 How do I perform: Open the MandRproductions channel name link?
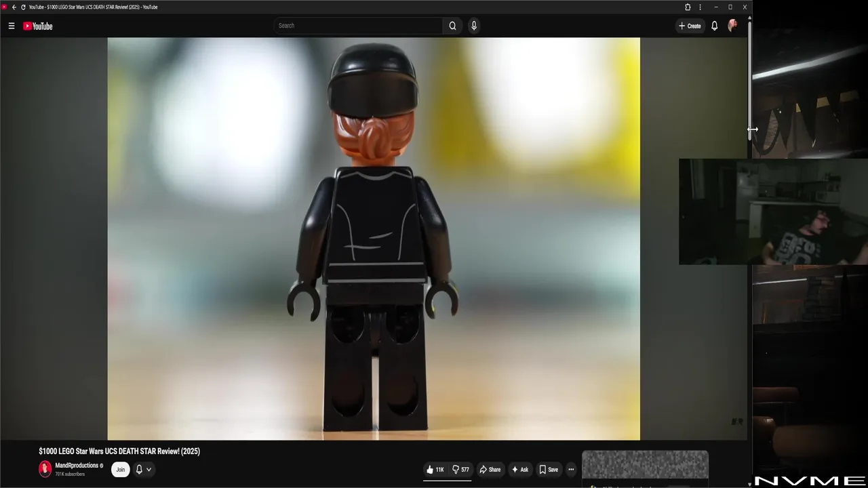[x=77, y=466]
